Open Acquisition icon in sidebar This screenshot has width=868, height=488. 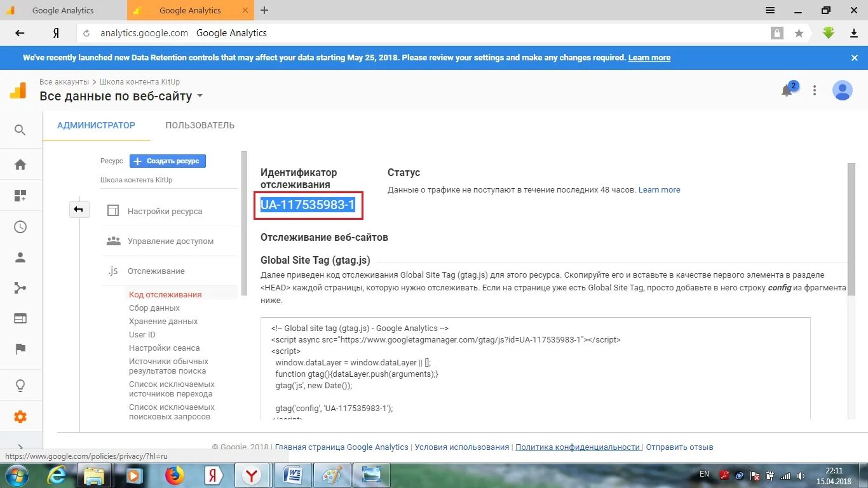(x=20, y=288)
